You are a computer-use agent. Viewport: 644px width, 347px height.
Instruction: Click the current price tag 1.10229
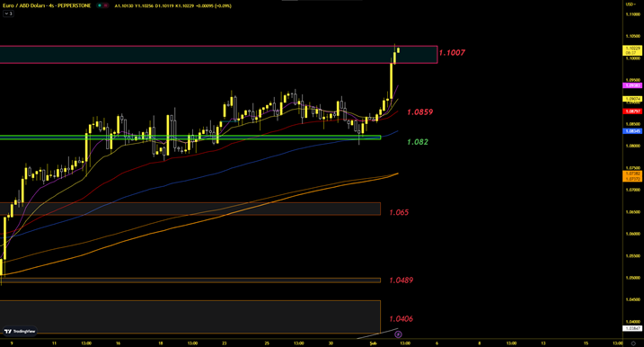(632, 50)
